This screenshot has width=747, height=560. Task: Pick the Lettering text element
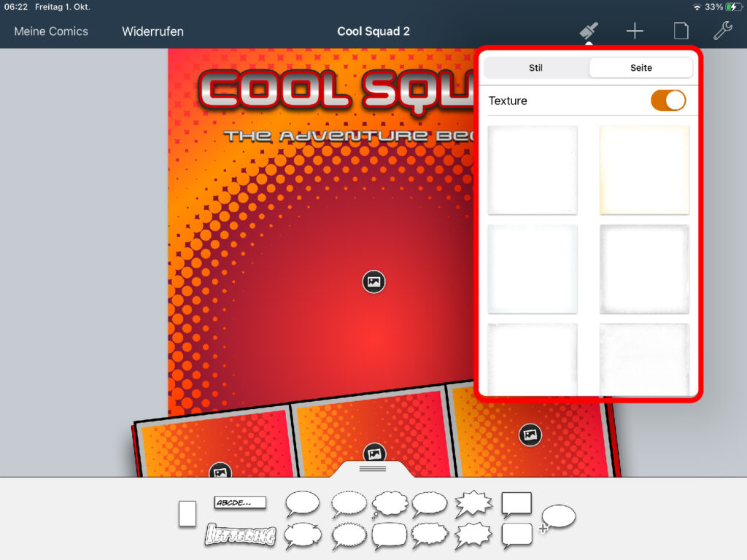click(x=240, y=535)
